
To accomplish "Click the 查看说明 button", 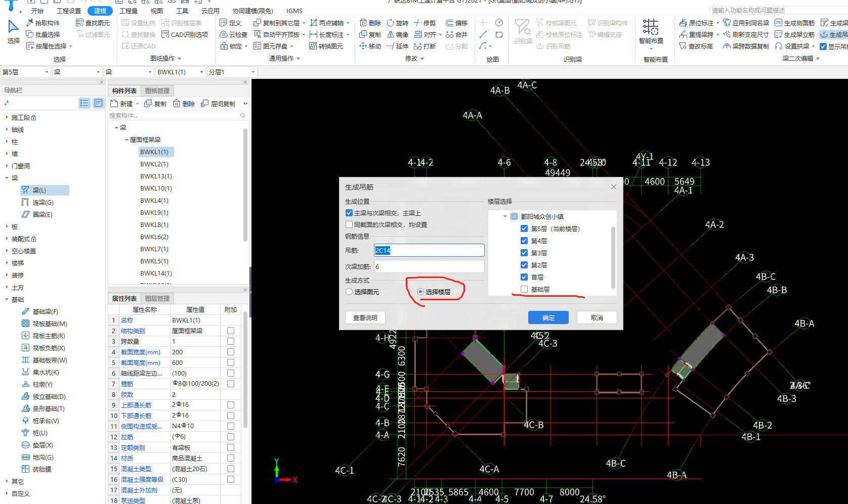I will coord(365,317).
